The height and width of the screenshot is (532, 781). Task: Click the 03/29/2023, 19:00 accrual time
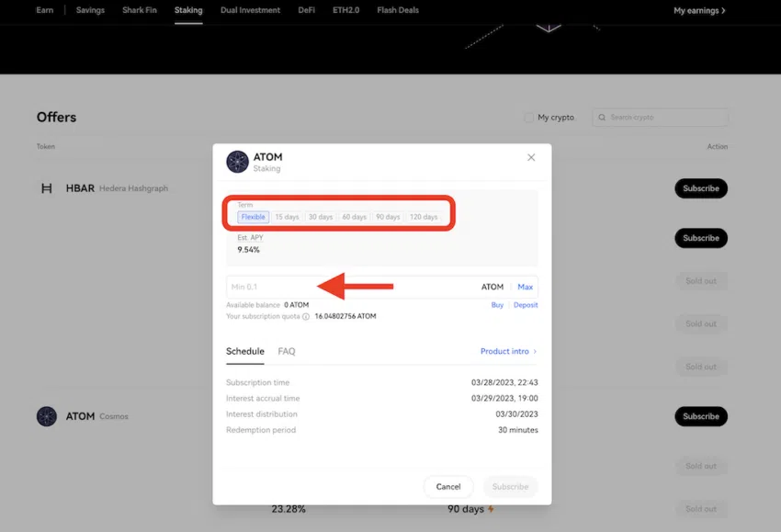[504, 399]
